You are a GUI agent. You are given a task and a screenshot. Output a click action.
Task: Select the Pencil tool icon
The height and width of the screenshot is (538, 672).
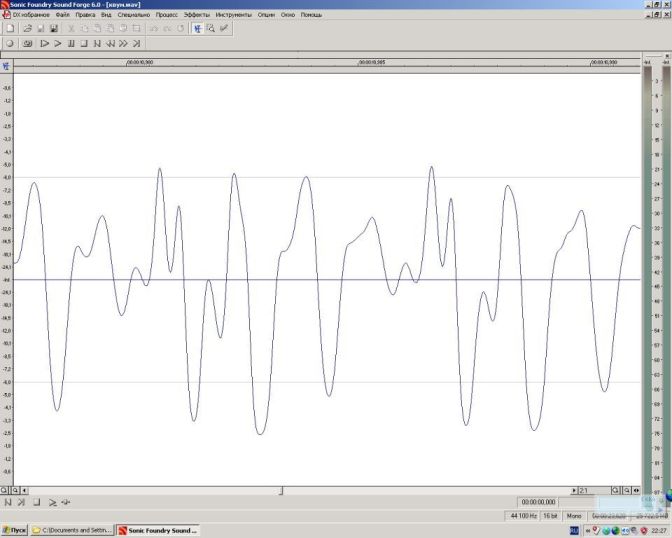pos(224,29)
